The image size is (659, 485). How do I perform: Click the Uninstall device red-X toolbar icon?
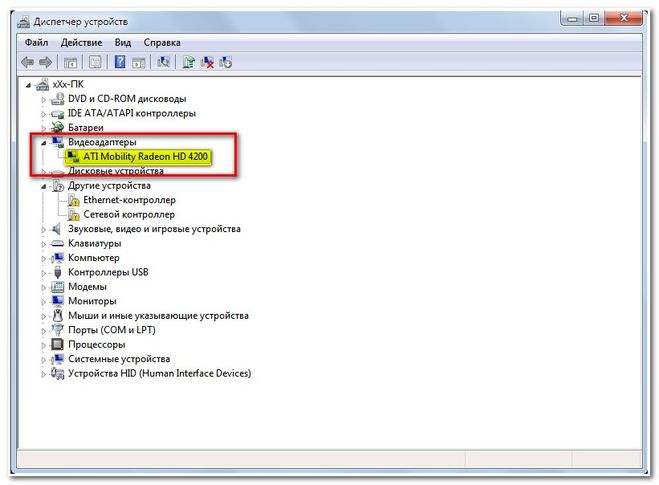(207, 62)
